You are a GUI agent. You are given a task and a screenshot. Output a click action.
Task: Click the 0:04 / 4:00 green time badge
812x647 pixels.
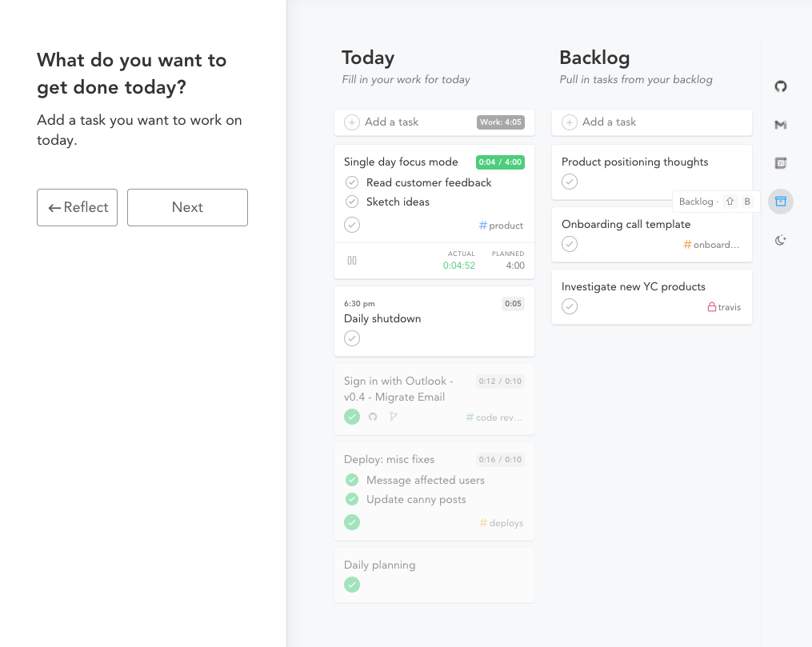(x=499, y=162)
